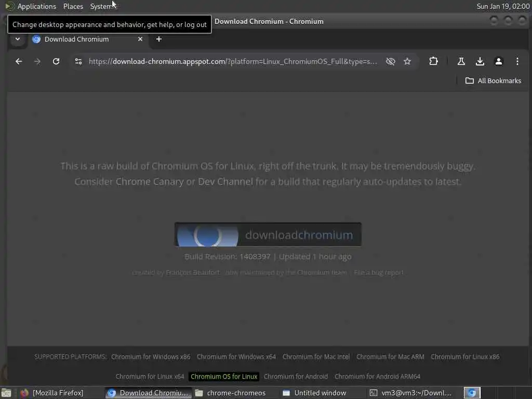Click the show desktop icon in taskbar
This screenshot has width=532, height=399.
coord(6,393)
